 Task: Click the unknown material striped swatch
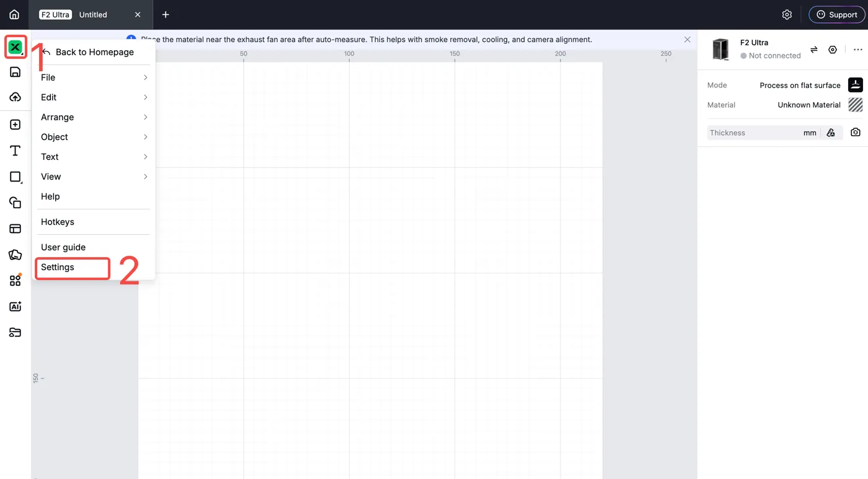click(856, 105)
